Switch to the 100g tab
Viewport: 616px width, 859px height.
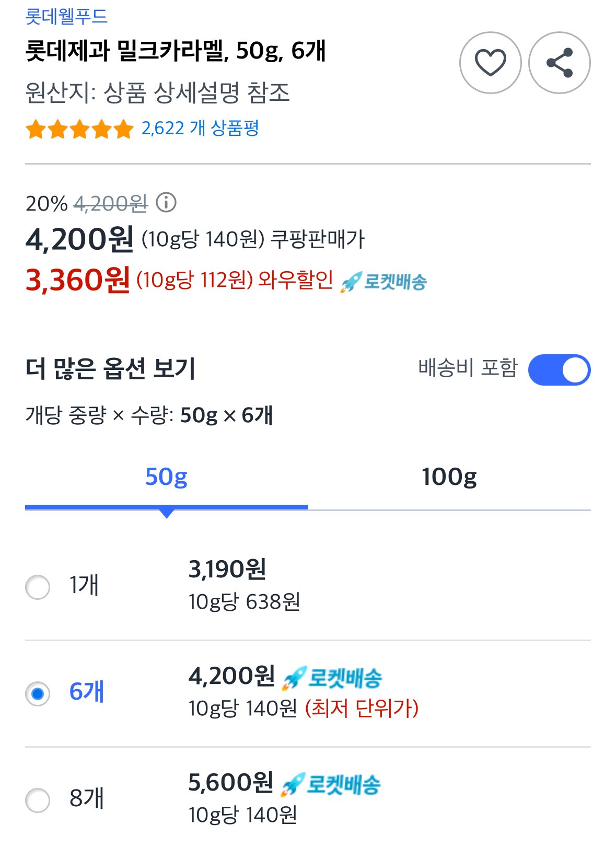449,477
